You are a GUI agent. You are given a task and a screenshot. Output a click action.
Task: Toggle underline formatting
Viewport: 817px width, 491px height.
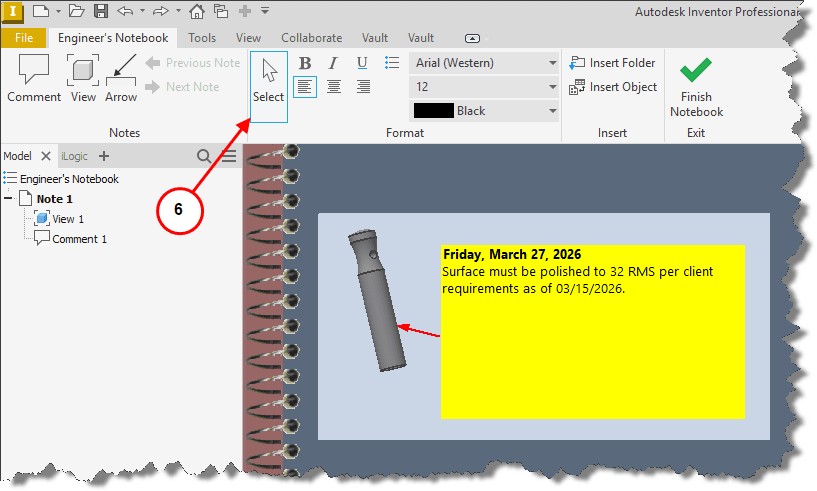362,63
